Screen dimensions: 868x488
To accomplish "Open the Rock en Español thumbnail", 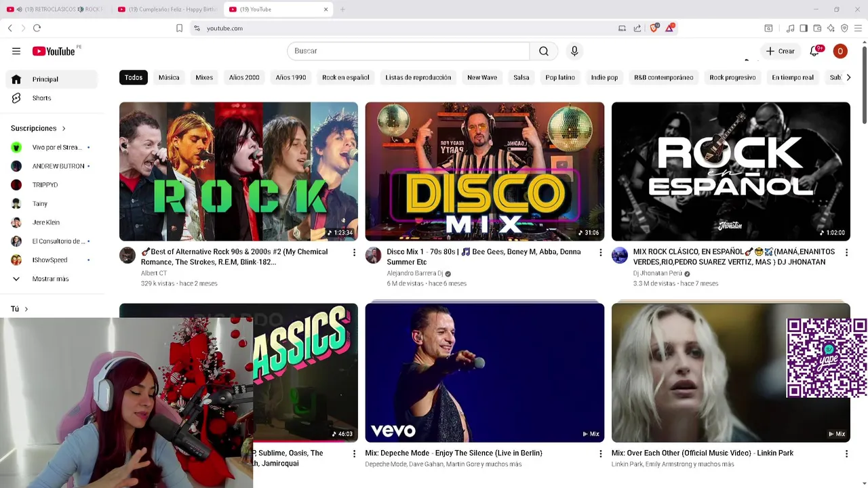I will click(731, 171).
